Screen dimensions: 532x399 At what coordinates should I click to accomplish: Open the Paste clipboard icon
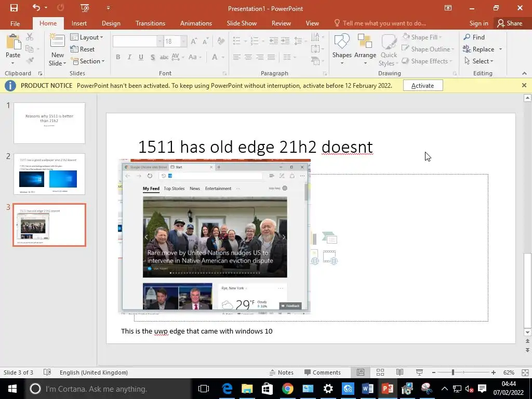pos(13,42)
